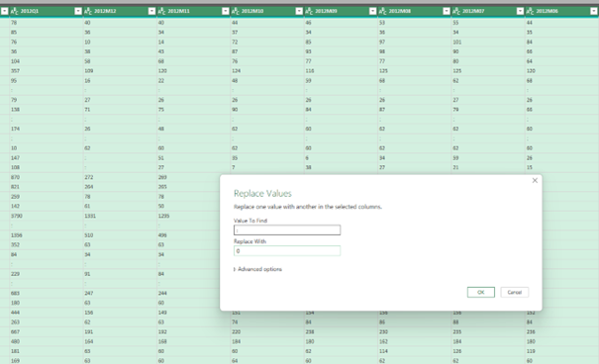This screenshot has width=599, height=364.
Task: Close the Replace Values dialog with X
Action: 535,180
